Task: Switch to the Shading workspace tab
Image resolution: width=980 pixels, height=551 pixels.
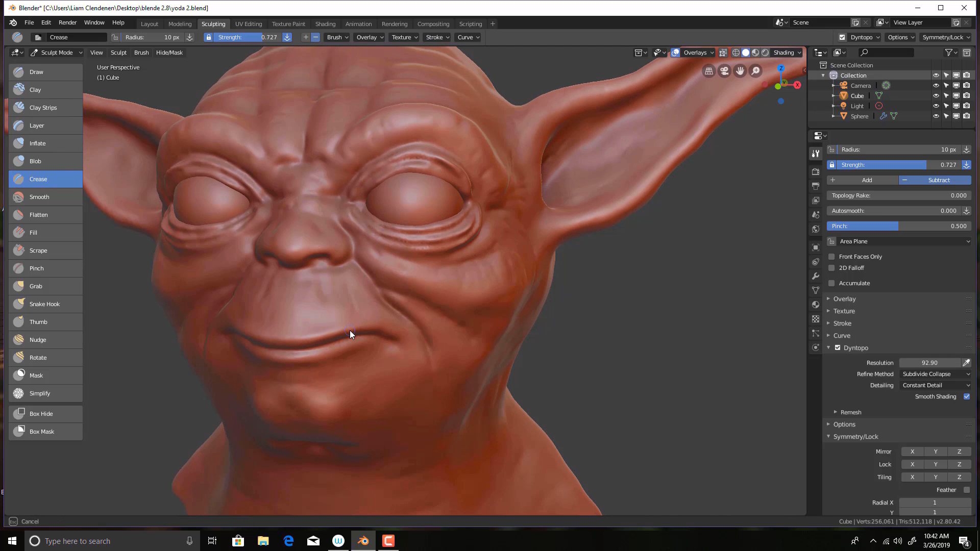Action: [325, 24]
